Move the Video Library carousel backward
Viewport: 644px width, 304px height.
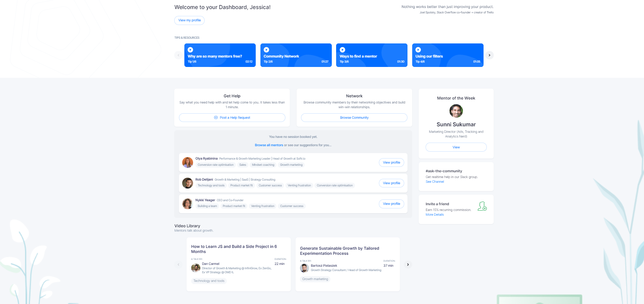(178, 265)
